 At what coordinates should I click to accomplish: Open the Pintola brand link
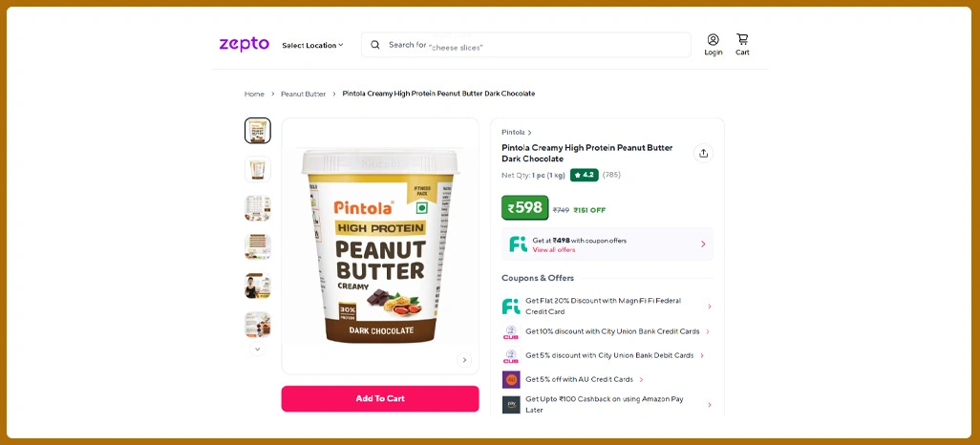[516, 133]
